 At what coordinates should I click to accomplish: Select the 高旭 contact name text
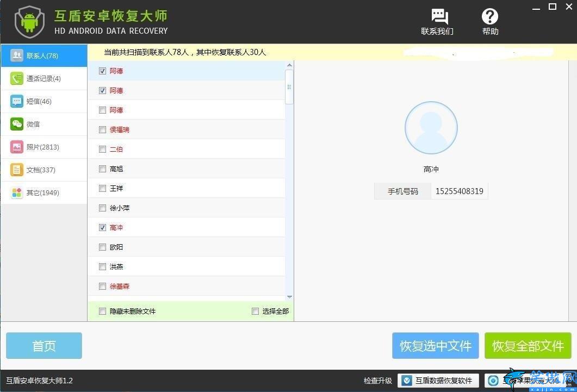[116, 169]
